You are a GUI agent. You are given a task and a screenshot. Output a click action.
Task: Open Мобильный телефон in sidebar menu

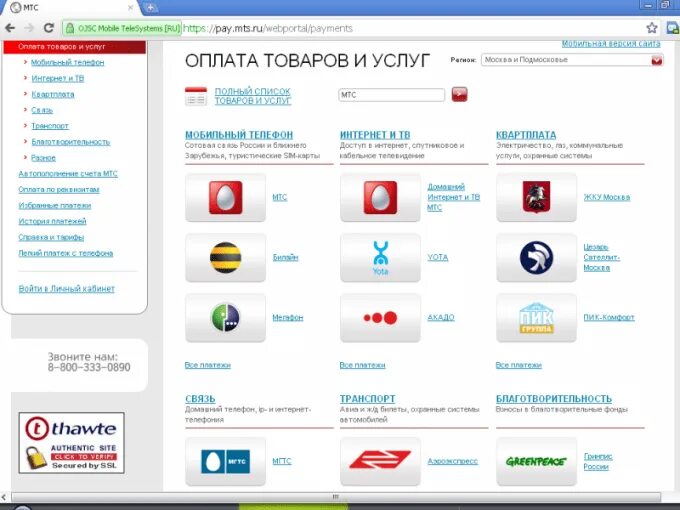(68, 62)
